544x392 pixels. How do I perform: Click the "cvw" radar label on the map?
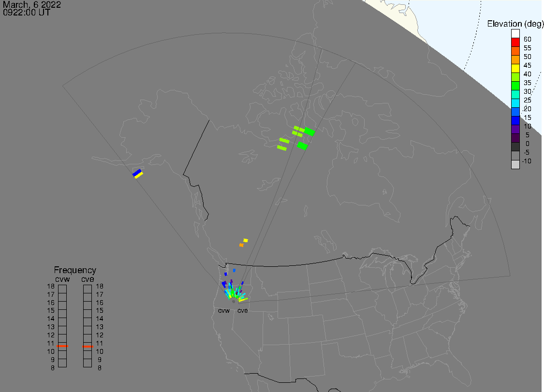tap(224, 310)
